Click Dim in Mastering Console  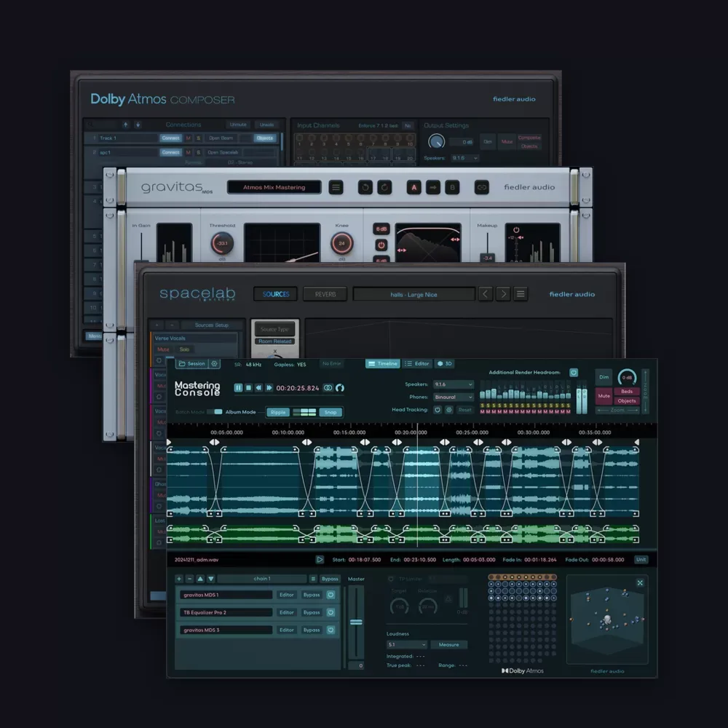[604, 377]
